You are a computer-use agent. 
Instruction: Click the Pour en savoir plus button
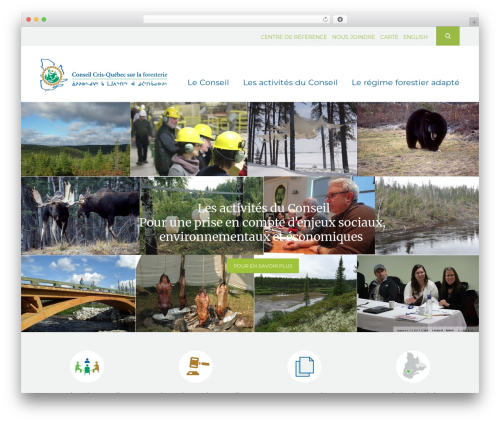(263, 266)
